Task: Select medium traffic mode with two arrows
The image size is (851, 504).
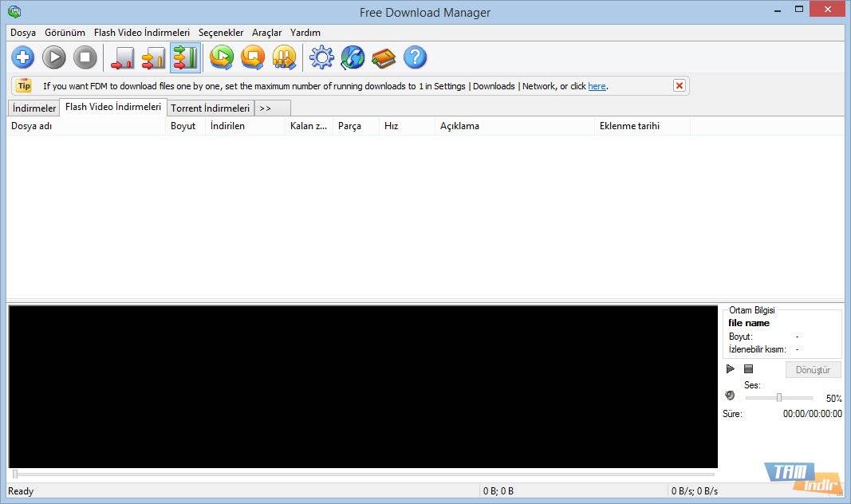Action: tap(153, 57)
